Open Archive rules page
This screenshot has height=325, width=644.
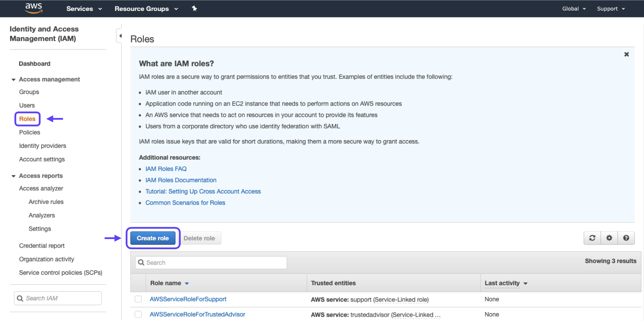(46, 202)
